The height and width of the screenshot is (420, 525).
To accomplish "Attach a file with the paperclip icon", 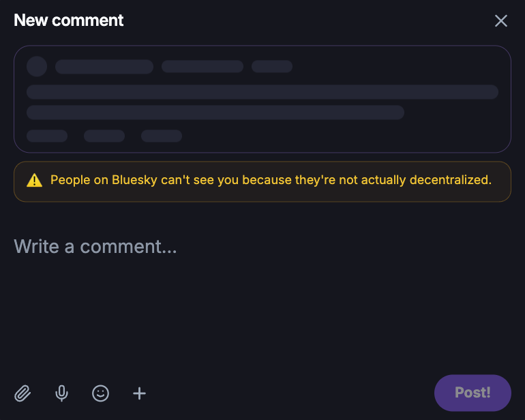I will click(22, 393).
